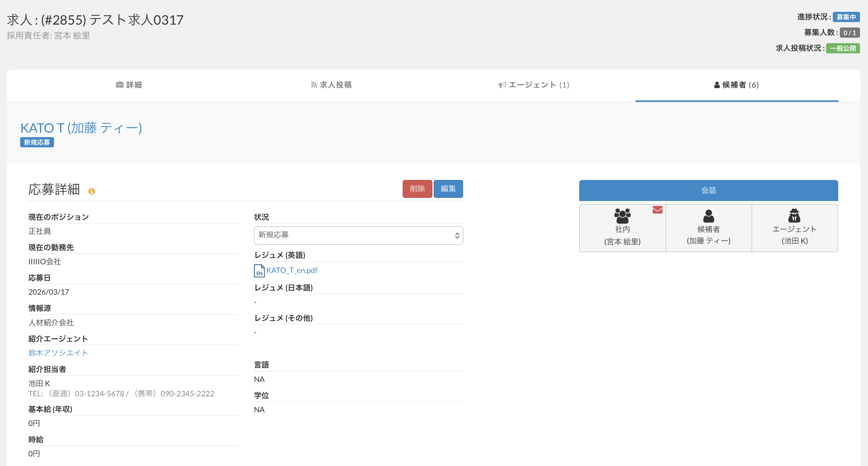868x466 pixels.
Task: Switch to the 候補者 (6) tab
Action: 737,85
